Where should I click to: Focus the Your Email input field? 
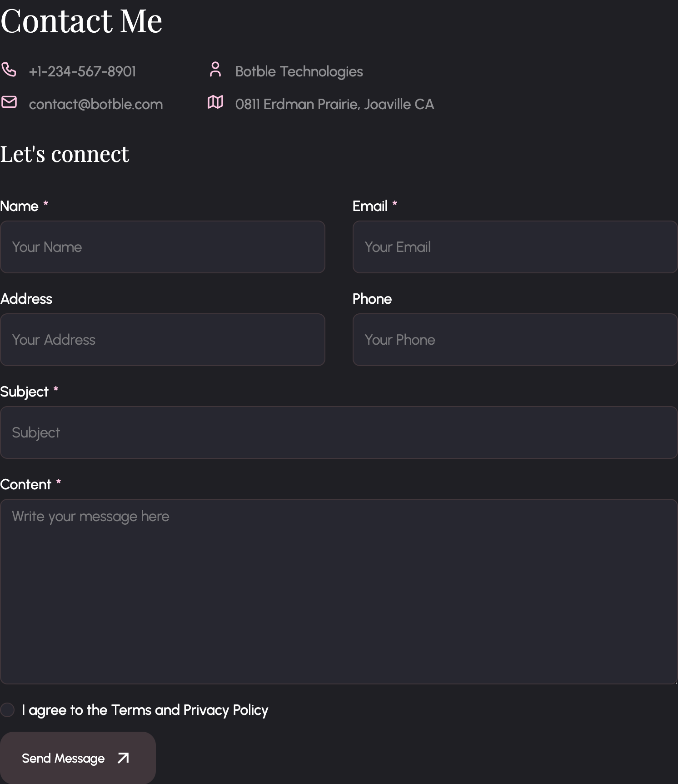515,247
